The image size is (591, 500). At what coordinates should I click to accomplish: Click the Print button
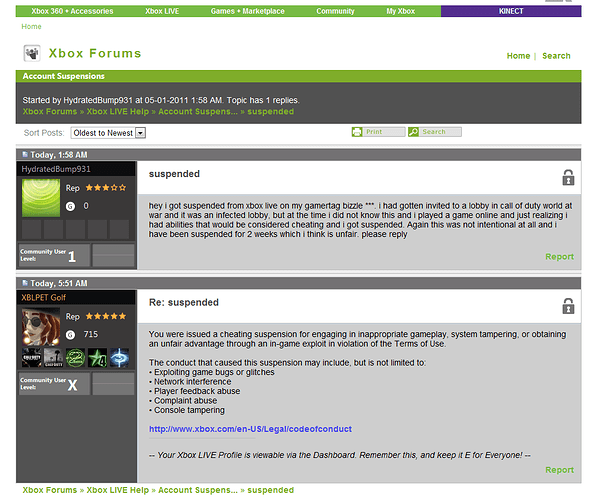click(379, 132)
